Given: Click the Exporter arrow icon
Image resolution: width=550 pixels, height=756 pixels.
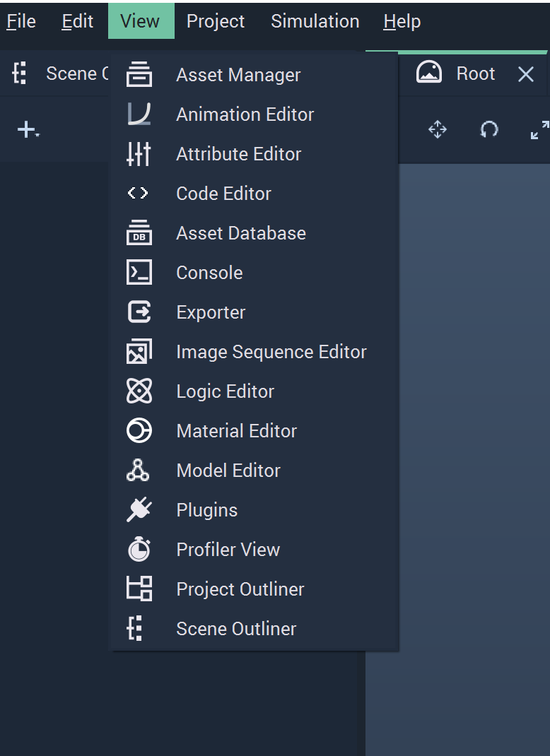Looking at the screenshot, I should tap(139, 312).
